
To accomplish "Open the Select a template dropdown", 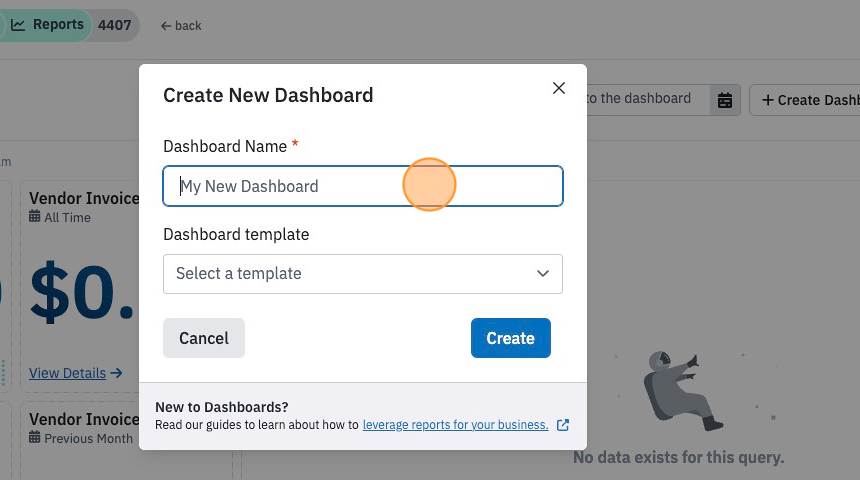I will point(363,274).
